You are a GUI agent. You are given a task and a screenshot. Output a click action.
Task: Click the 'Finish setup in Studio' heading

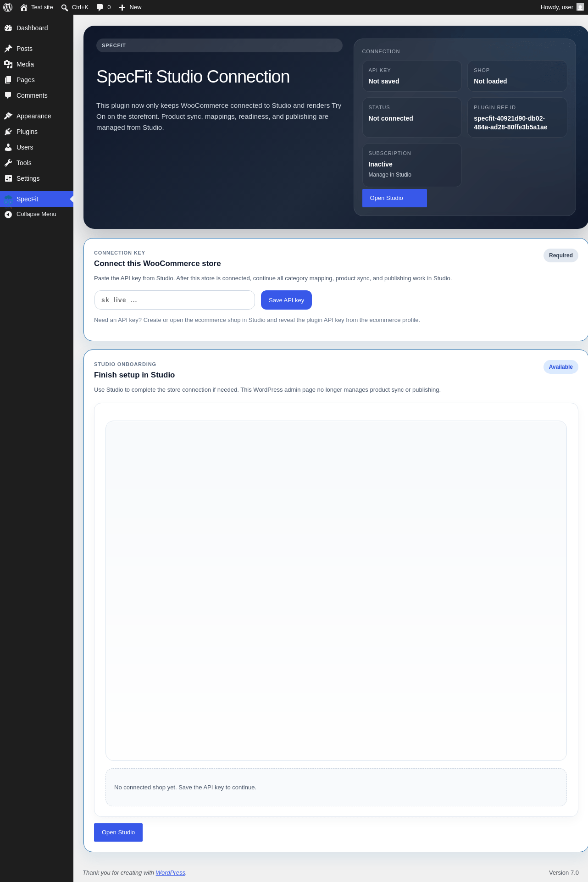(134, 375)
